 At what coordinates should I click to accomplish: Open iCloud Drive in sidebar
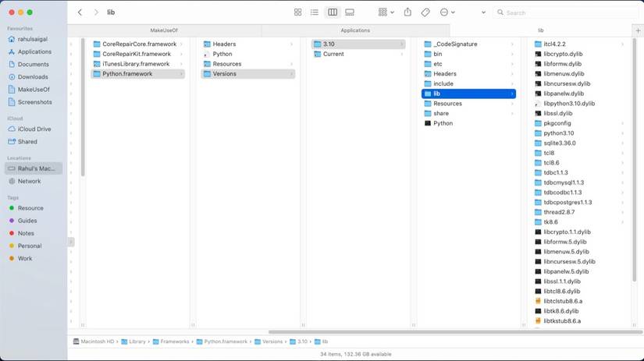tap(34, 129)
